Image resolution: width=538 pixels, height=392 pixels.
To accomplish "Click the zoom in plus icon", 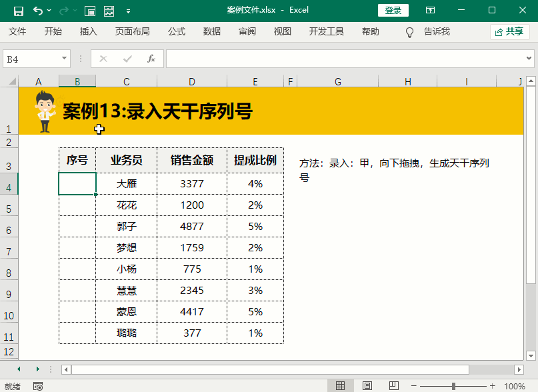I will click(493, 386).
